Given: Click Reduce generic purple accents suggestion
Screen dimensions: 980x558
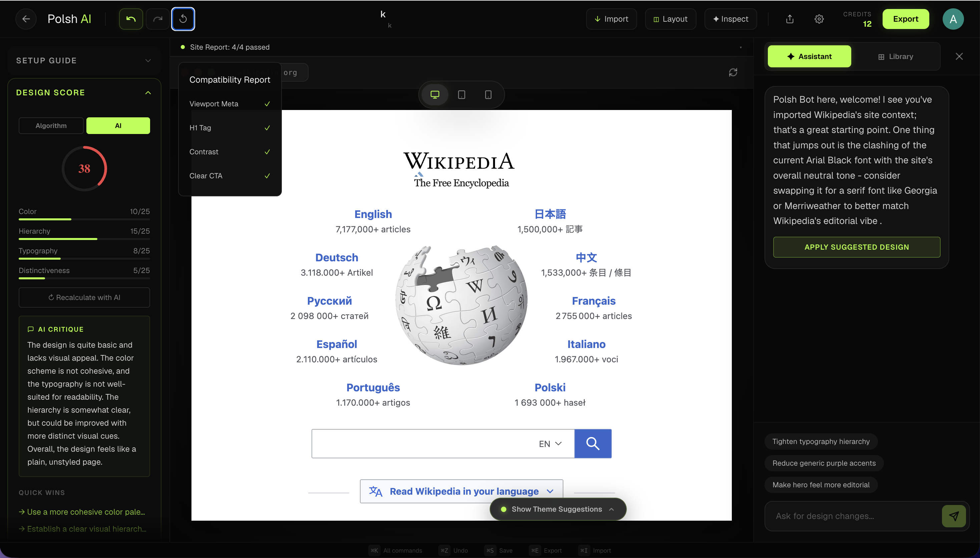Looking at the screenshot, I should click(824, 463).
